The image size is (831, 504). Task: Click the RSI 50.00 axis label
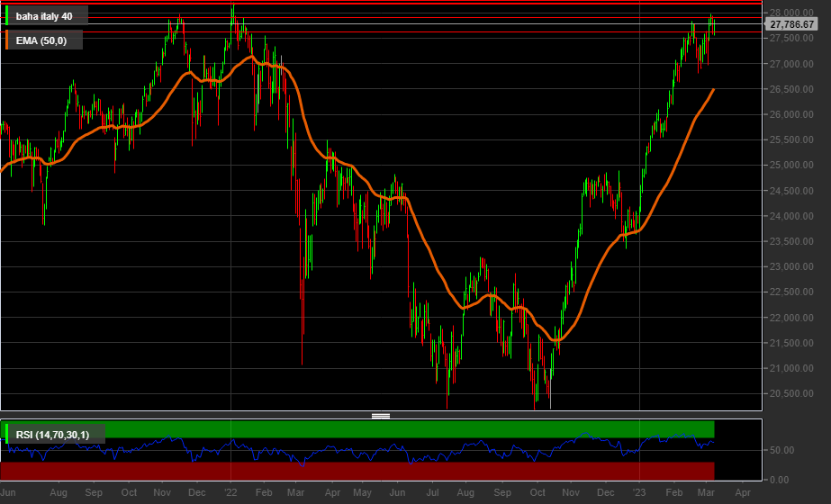(x=782, y=450)
